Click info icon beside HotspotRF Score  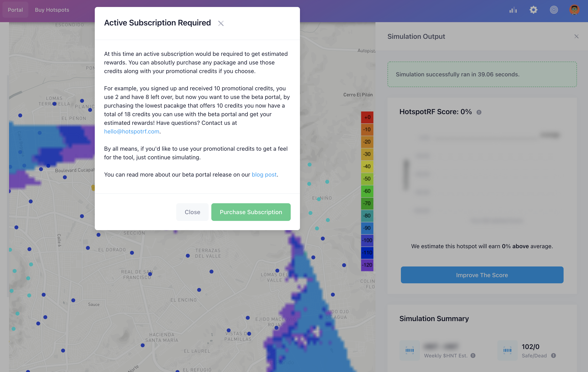[x=479, y=112]
